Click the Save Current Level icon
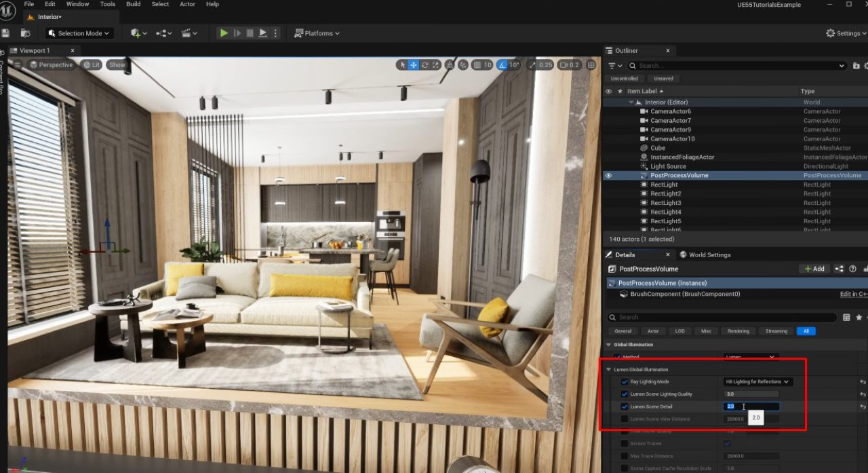The width and height of the screenshot is (868, 473). point(7,33)
